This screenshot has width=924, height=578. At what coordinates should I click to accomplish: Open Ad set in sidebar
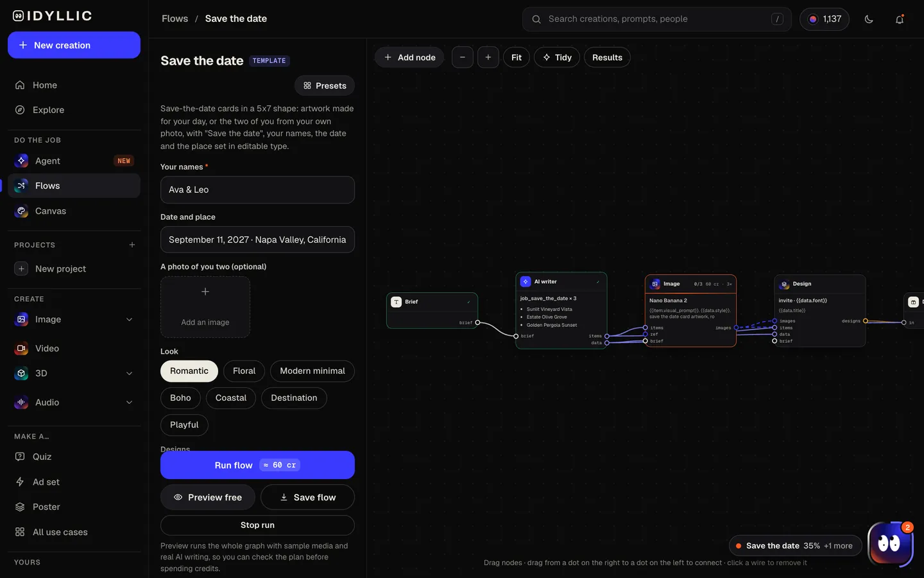coord(74,482)
